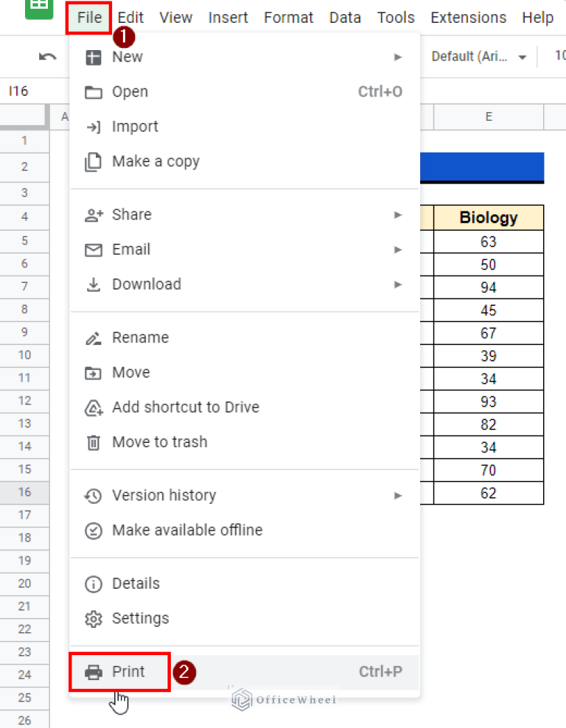
Task: Click the Move to trash bin icon
Action: click(94, 443)
